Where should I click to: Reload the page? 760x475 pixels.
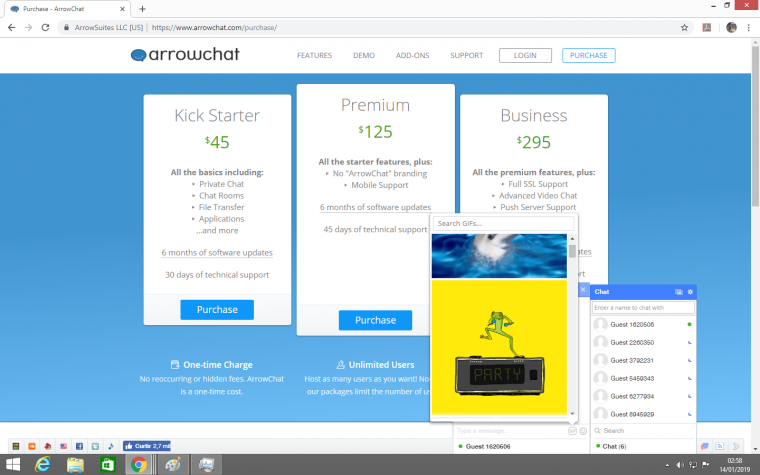coord(45,28)
